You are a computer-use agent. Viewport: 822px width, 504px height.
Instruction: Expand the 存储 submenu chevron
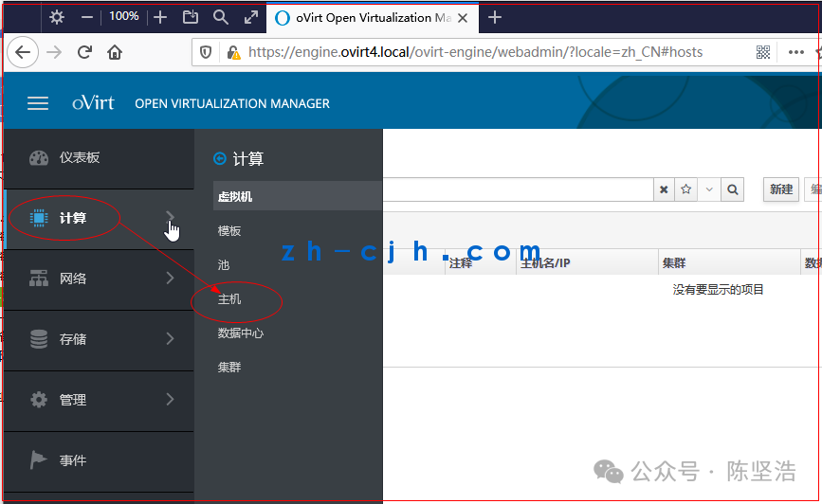point(170,338)
